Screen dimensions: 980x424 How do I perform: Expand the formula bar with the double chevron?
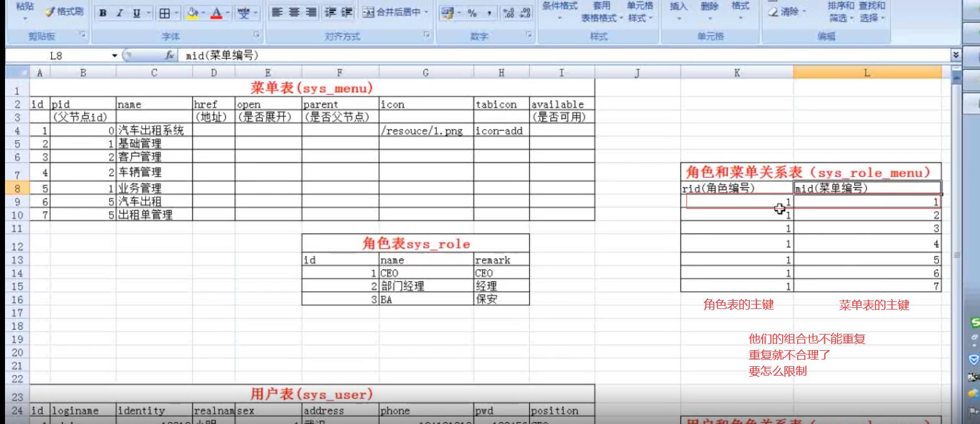tap(956, 55)
